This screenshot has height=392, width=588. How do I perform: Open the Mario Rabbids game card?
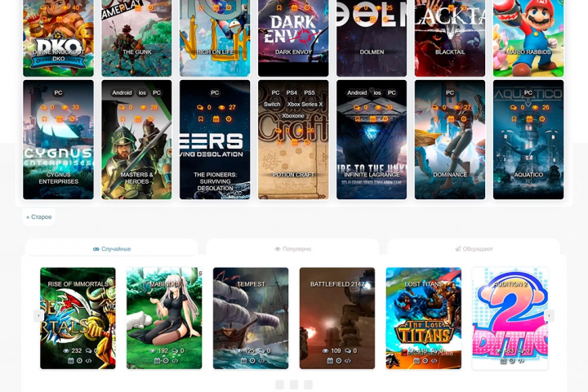coord(528,38)
